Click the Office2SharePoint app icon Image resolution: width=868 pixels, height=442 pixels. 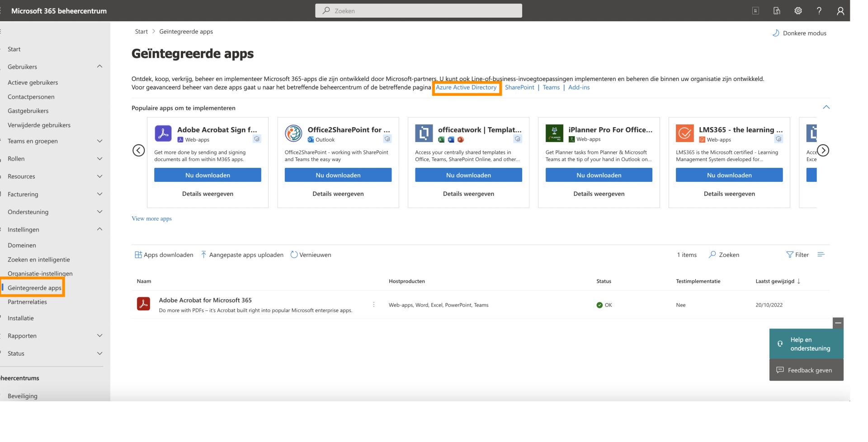pos(293,133)
